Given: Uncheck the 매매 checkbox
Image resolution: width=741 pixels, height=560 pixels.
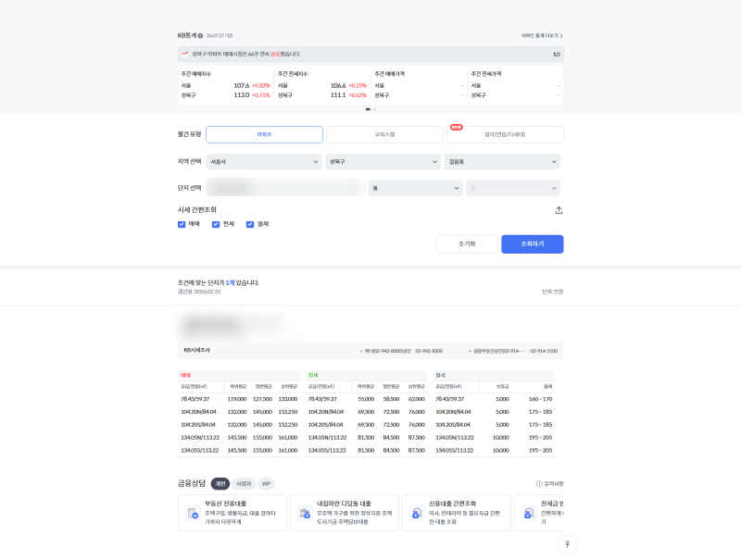Looking at the screenshot, I should click(x=182, y=224).
